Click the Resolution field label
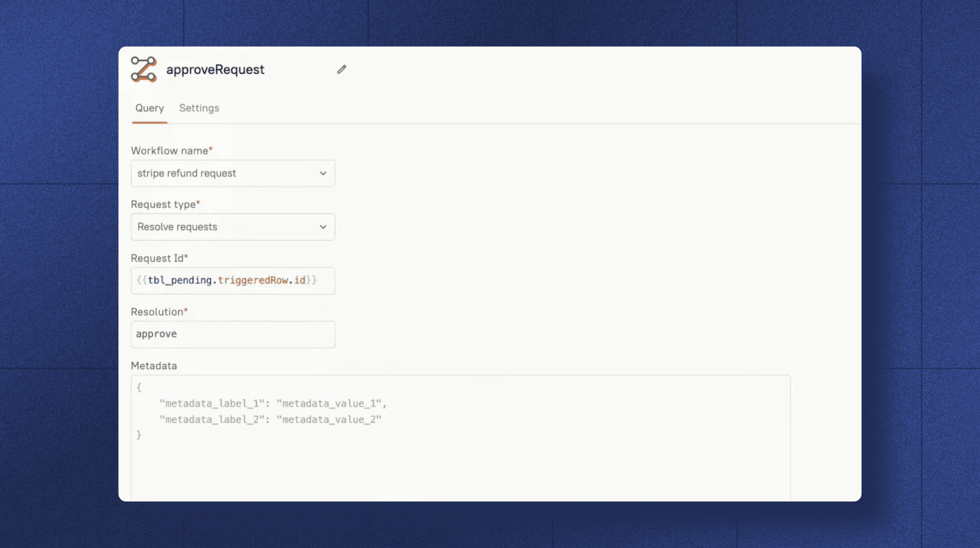Viewport: 980px width, 548px height. tap(157, 311)
